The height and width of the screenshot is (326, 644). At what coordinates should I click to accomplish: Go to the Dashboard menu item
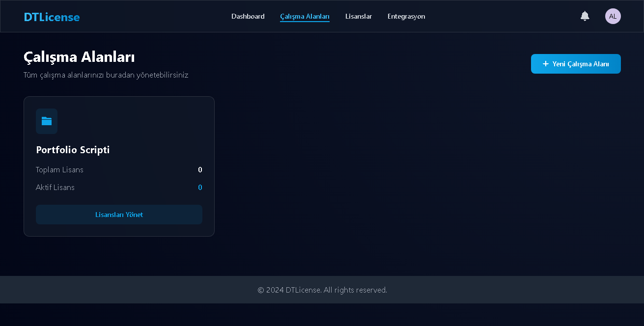(x=248, y=16)
